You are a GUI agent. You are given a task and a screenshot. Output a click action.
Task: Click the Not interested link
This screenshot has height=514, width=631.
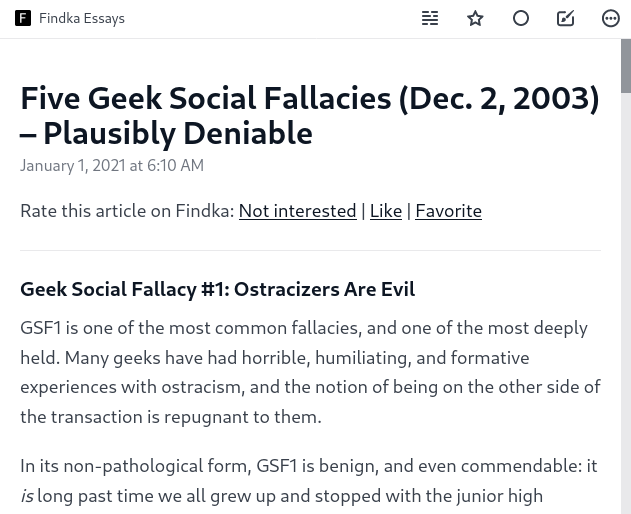click(x=297, y=211)
